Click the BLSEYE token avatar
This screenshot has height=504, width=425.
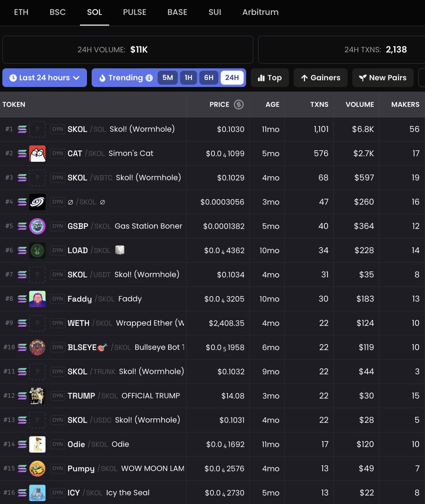pyautogui.click(x=37, y=348)
